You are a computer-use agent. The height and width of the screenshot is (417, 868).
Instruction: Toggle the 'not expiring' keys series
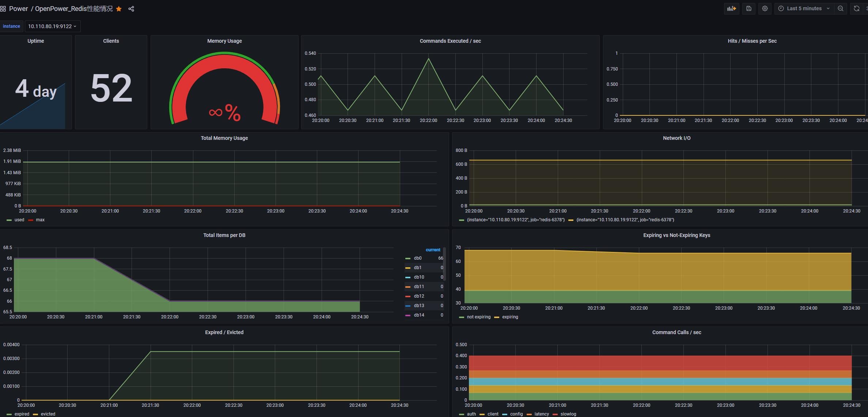coord(478,317)
